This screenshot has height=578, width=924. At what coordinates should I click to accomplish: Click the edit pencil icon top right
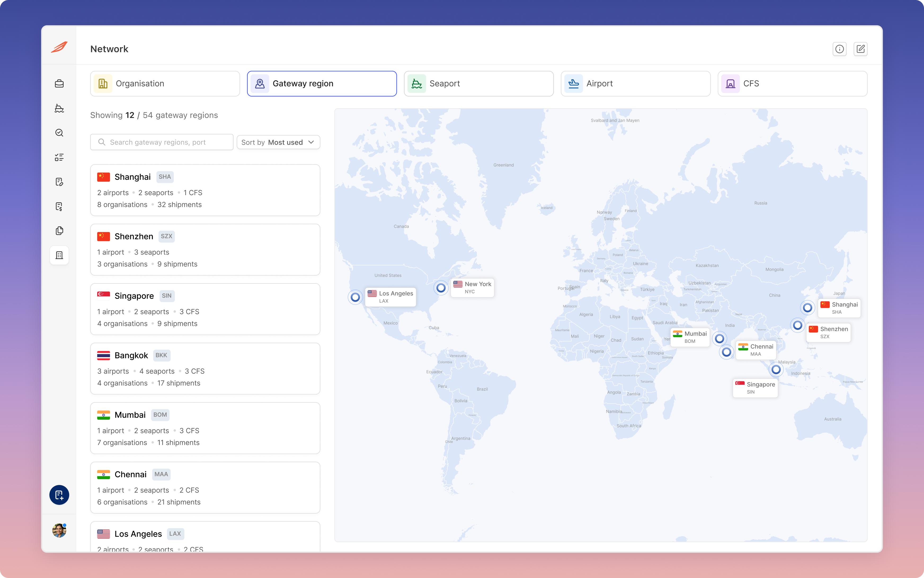coord(860,49)
